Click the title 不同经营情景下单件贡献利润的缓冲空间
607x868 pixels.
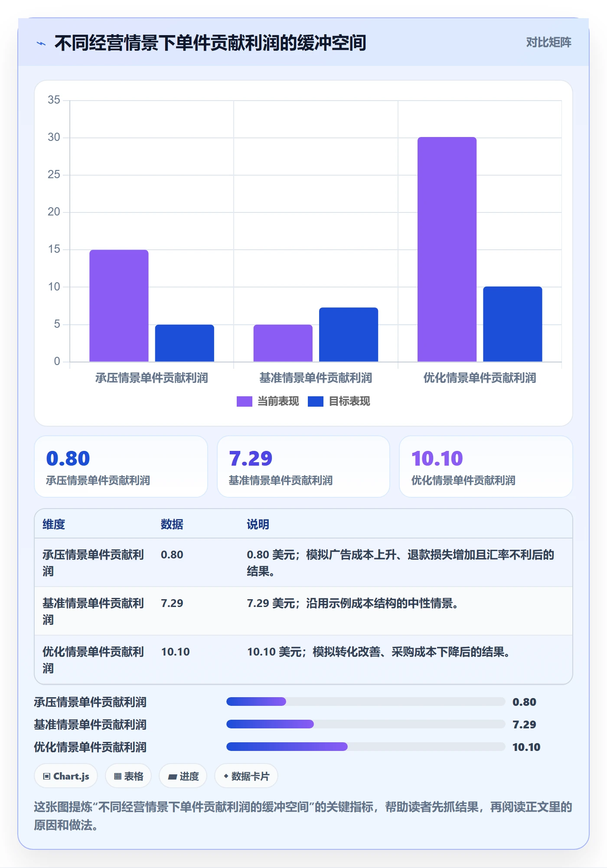[x=210, y=43]
